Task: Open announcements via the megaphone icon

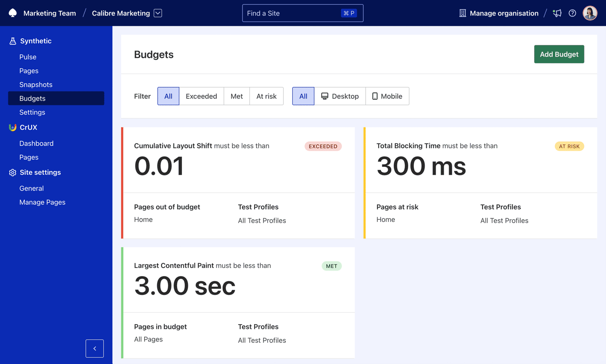Action: [x=557, y=13]
